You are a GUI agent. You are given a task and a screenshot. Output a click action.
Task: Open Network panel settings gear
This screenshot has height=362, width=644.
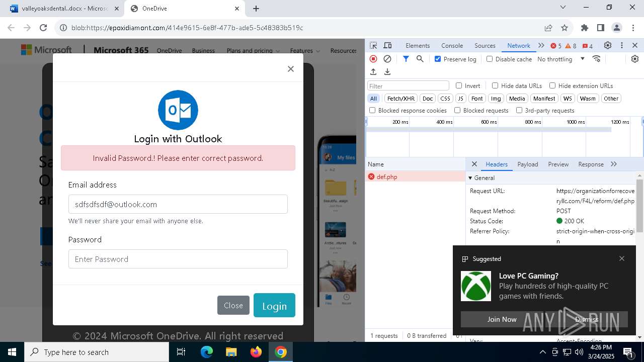(x=635, y=59)
